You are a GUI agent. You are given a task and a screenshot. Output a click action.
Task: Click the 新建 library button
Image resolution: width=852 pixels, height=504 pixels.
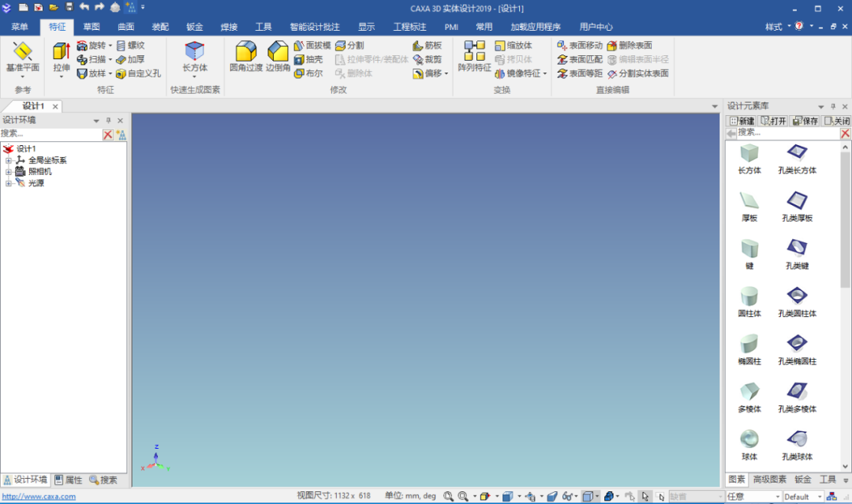[742, 121]
